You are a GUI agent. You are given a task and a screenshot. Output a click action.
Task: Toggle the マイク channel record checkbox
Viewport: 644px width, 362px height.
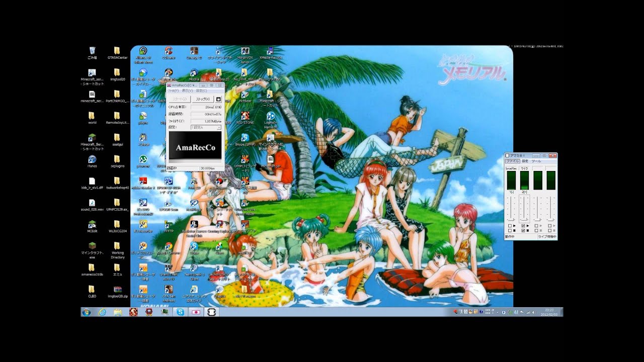click(x=523, y=231)
